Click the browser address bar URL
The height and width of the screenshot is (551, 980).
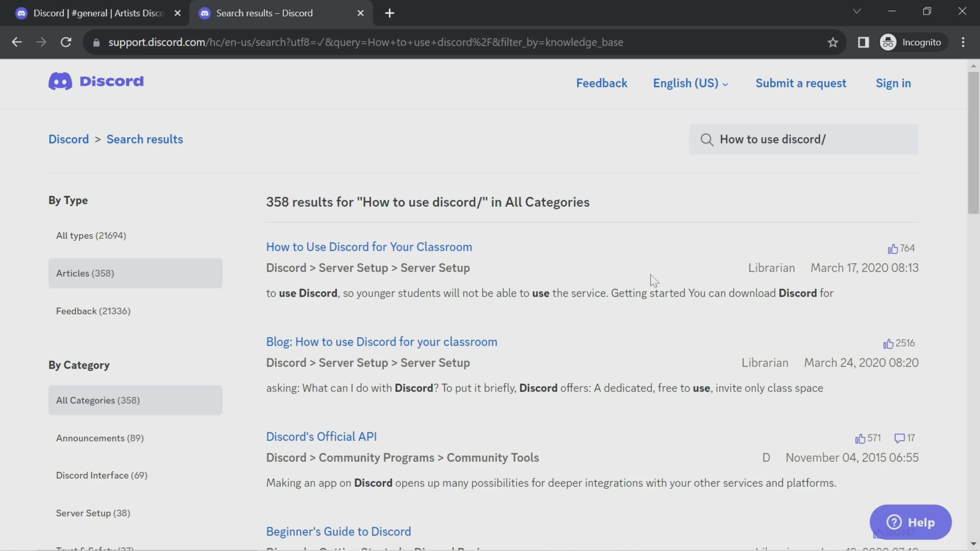point(366,42)
